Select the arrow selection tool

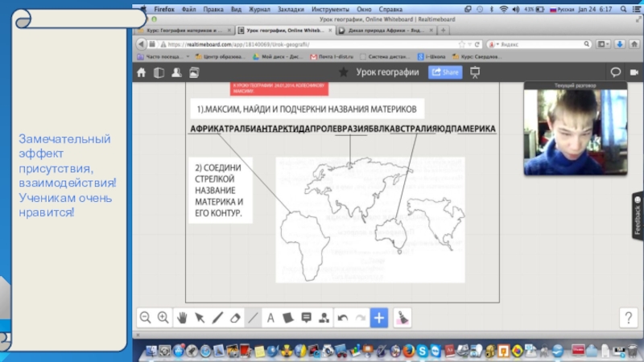click(x=200, y=318)
